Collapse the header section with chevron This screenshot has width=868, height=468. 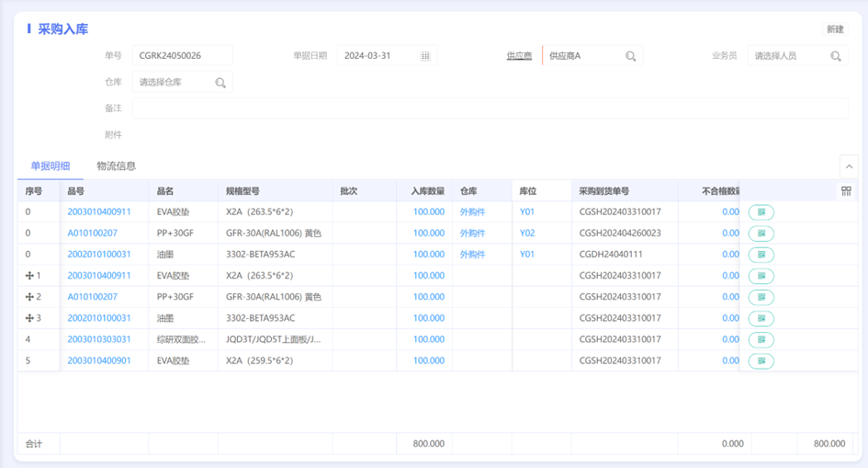tap(849, 166)
